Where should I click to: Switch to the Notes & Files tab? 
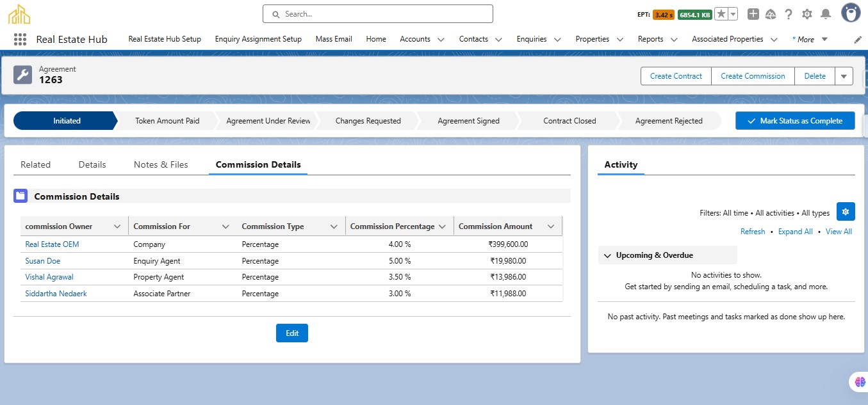161,164
